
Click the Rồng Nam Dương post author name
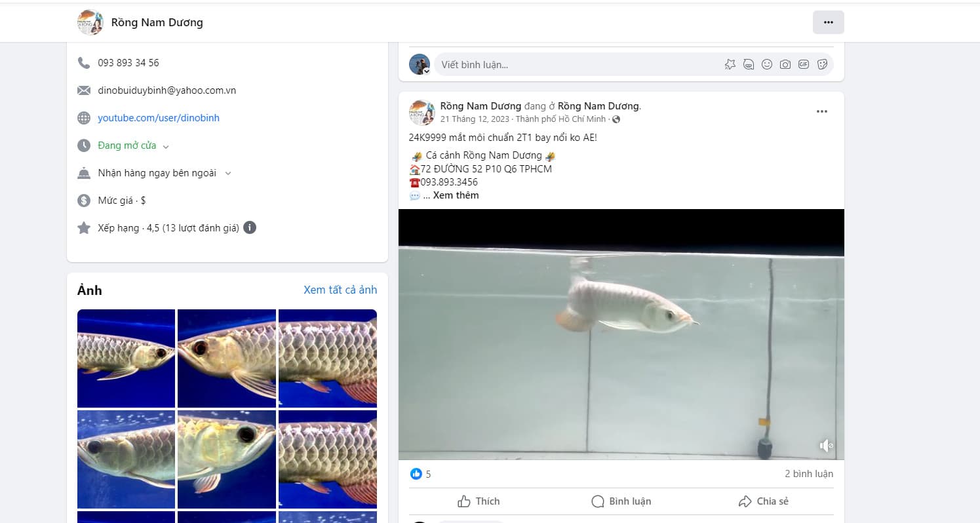[480, 106]
